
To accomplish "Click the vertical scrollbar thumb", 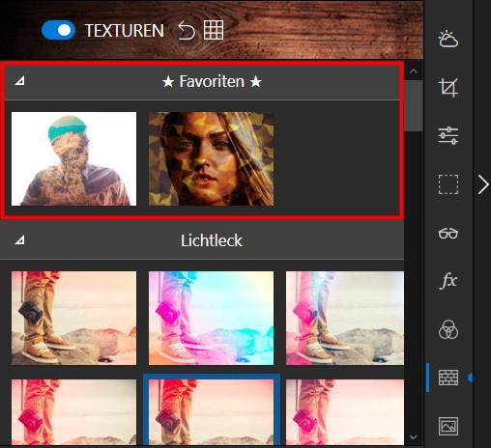I will point(414,106).
